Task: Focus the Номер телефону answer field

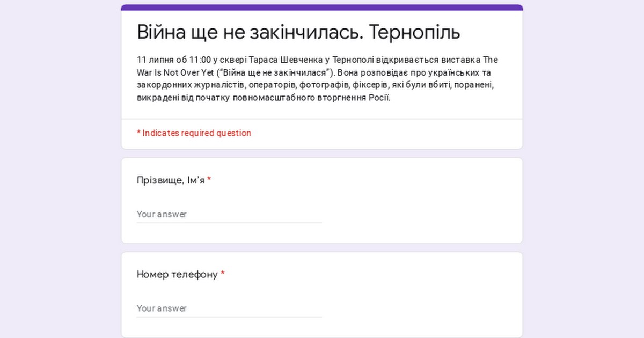Action: point(229,308)
